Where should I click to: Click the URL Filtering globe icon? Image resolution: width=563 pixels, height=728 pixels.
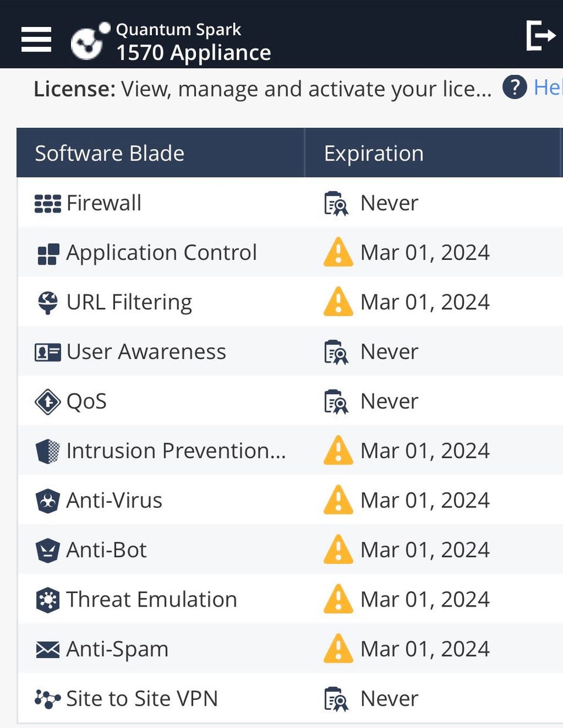(48, 303)
